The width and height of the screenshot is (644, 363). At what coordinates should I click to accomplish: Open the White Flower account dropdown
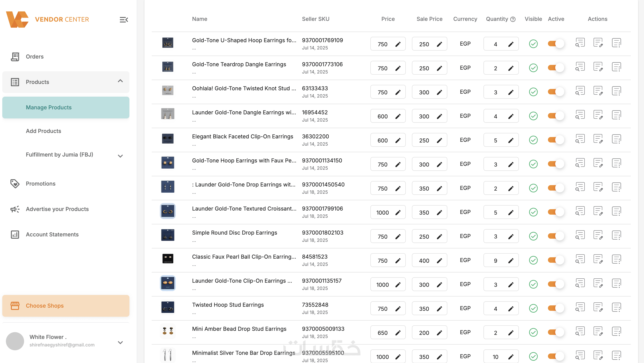pyautogui.click(x=120, y=342)
